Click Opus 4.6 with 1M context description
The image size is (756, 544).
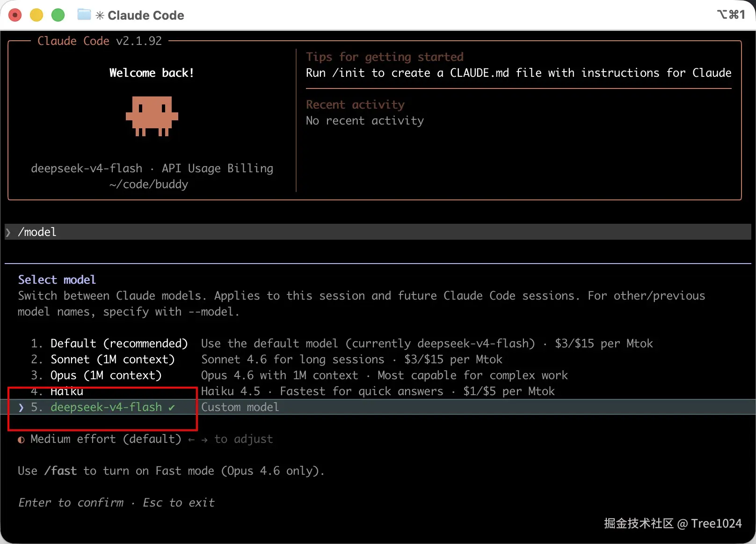click(x=280, y=375)
